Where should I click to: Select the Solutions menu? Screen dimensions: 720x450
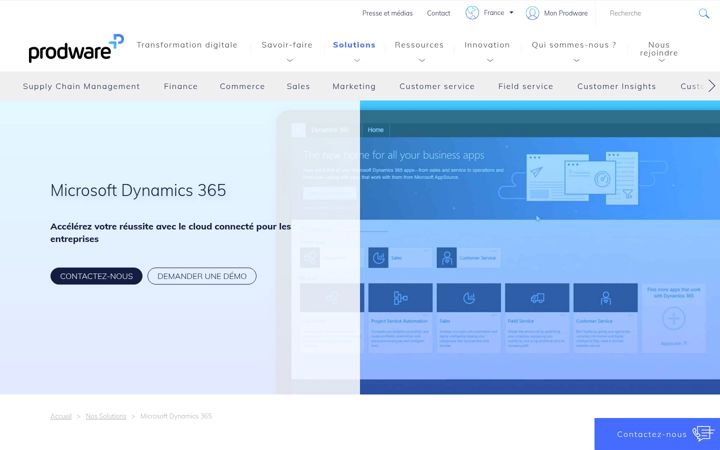pos(354,45)
